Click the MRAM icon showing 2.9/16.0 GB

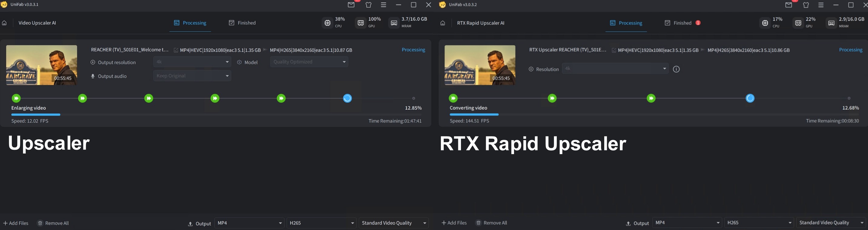(831, 23)
